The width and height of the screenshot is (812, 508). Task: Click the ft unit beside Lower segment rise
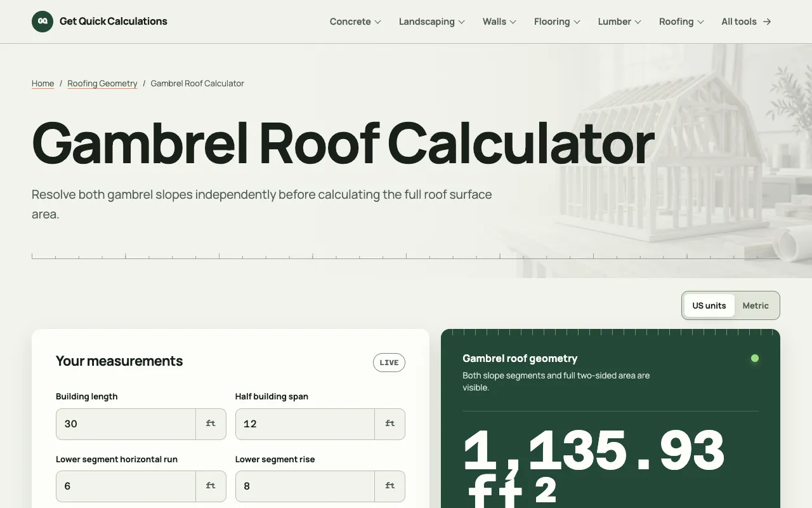point(390,486)
